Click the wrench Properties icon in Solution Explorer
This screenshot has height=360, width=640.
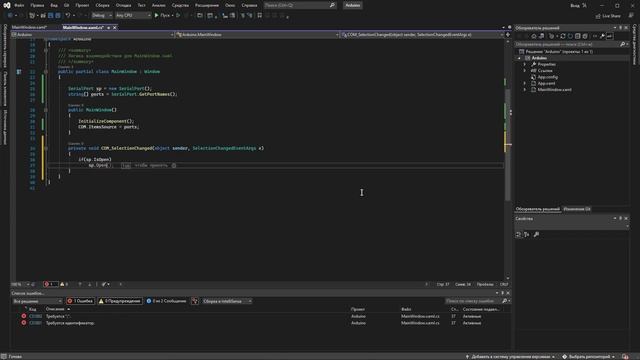pyautogui.click(x=602, y=36)
